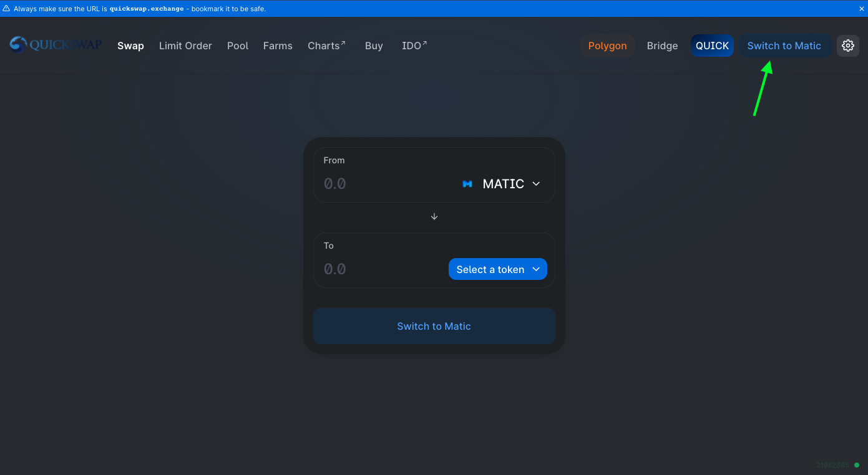Open the Swap tab
This screenshot has width=868, height=475.
pyautogui.click(x=130, y=46)
